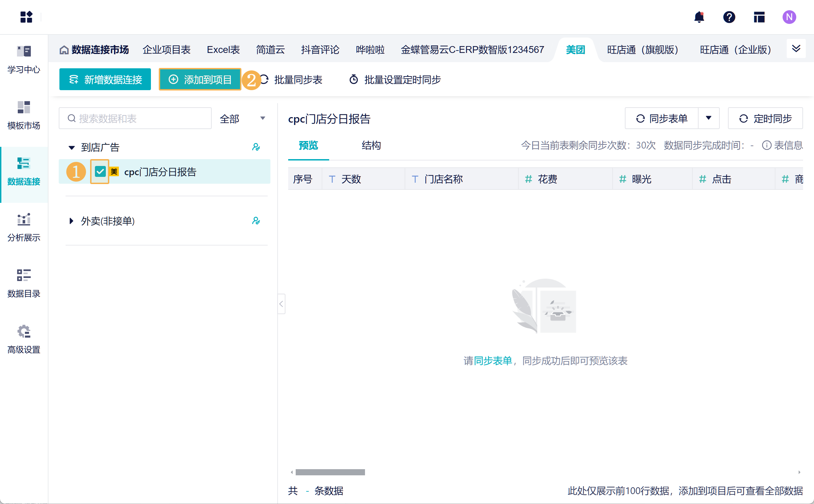814x504 pixels.
Task: Switch to the 旺店通（企业版） tab
Action: coord(736,50)
